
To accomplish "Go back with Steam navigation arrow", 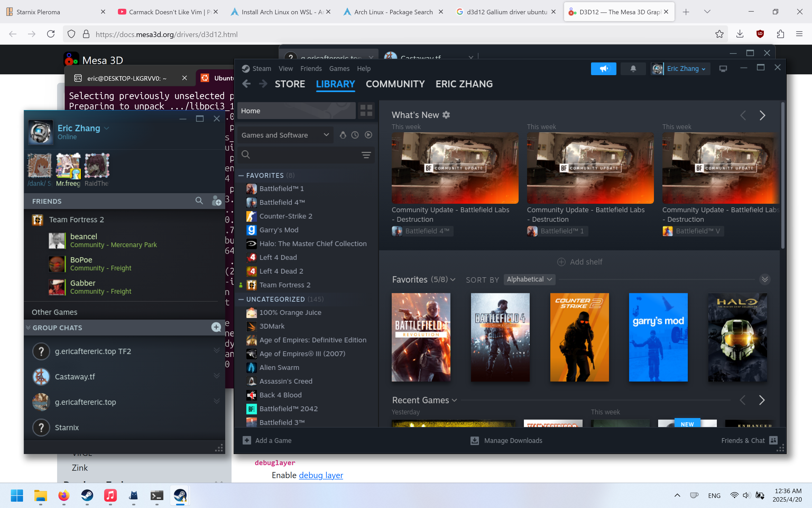I will (246, 84).
